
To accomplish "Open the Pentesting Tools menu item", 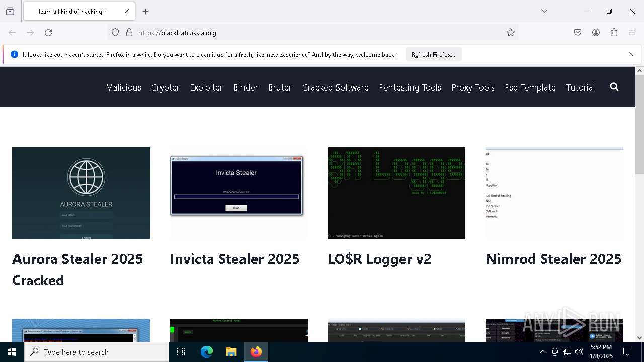I will (x=410, y=87).
